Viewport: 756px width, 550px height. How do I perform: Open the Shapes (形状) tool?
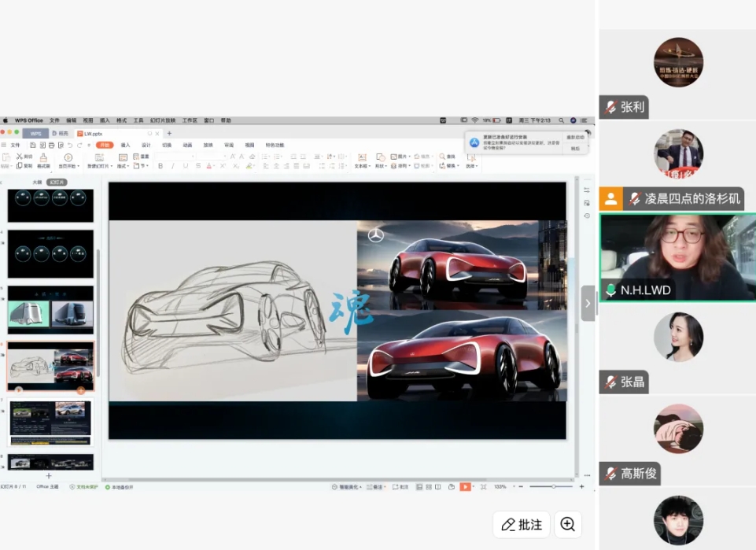(380, 157)
